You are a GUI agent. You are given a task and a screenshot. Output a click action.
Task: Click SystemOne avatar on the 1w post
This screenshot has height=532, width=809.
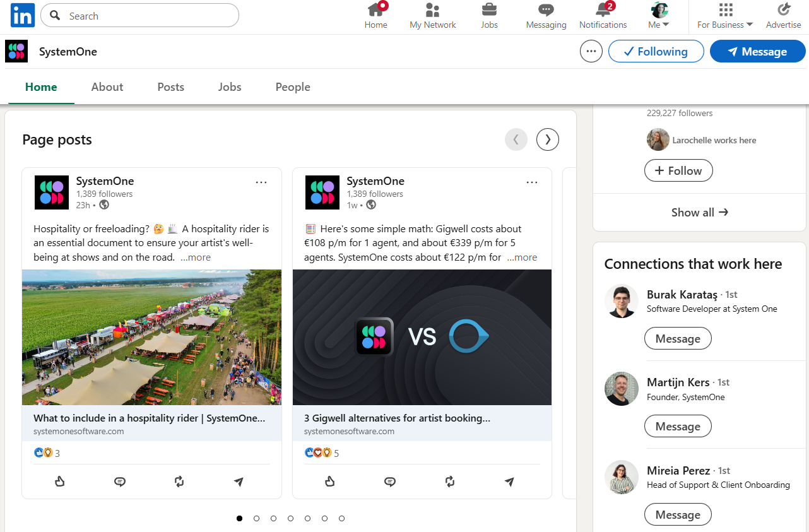pos(322,192)
